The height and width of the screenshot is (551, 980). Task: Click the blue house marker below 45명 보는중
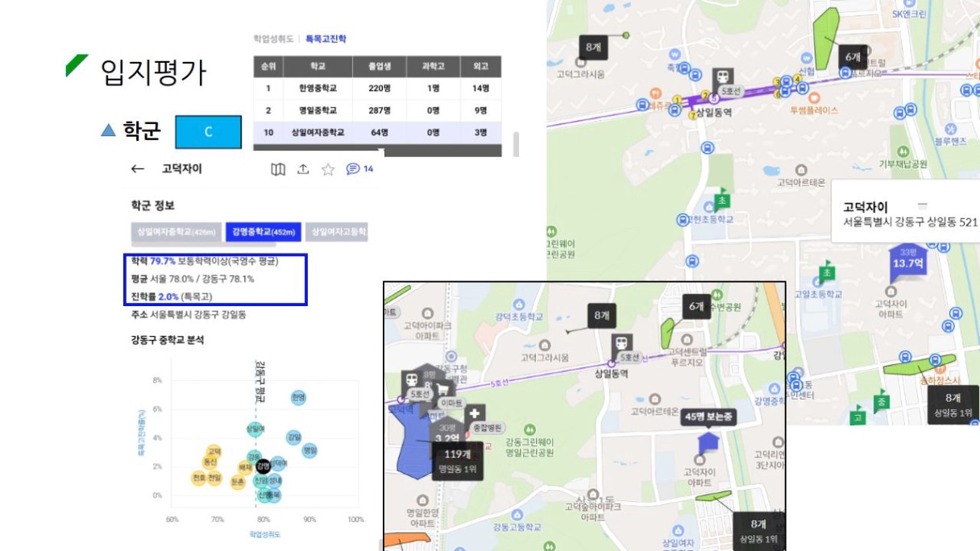pyautogui.click(x=707, y=444)
